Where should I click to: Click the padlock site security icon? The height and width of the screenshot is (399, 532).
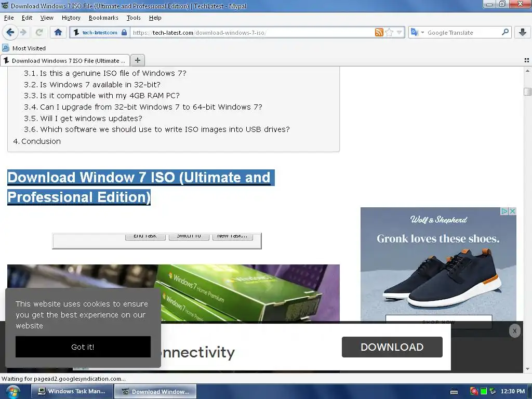point(124,32)
